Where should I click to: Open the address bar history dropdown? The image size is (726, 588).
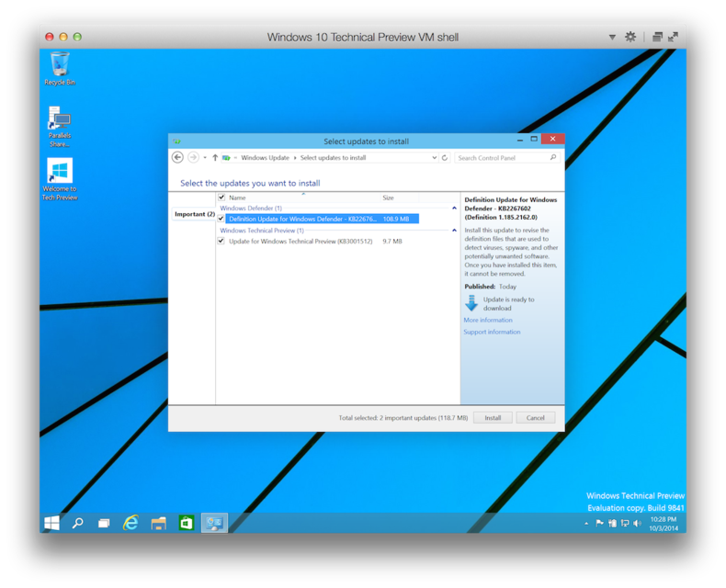pos(435,158)
